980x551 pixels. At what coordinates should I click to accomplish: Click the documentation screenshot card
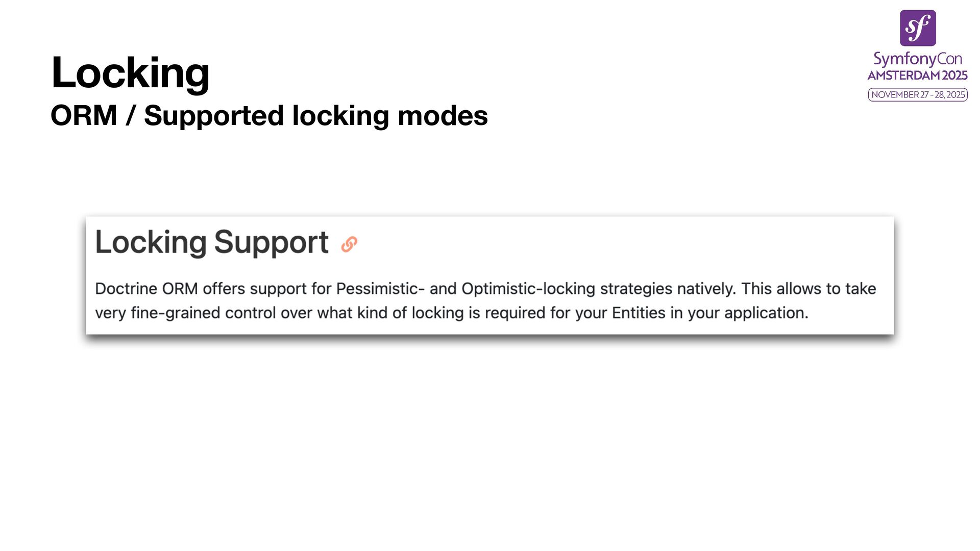pyautogui.click(x=490, y=275)
